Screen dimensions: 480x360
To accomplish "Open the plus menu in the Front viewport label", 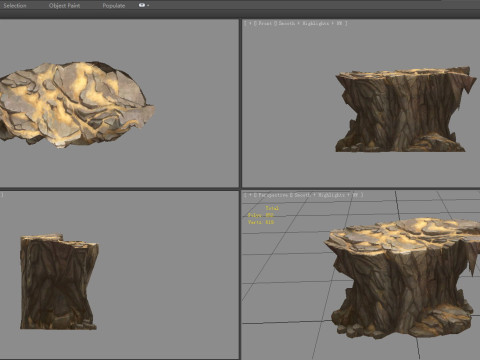I will [x=250, y=23].
